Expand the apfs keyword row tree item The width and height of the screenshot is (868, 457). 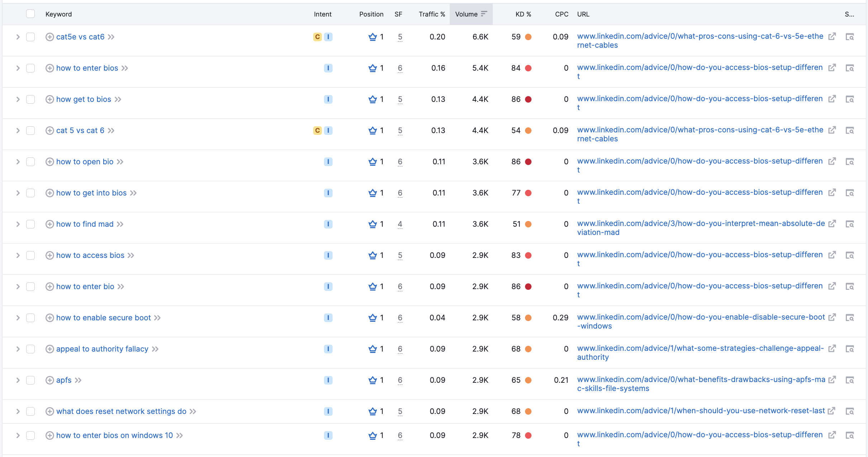coord(16,380)
